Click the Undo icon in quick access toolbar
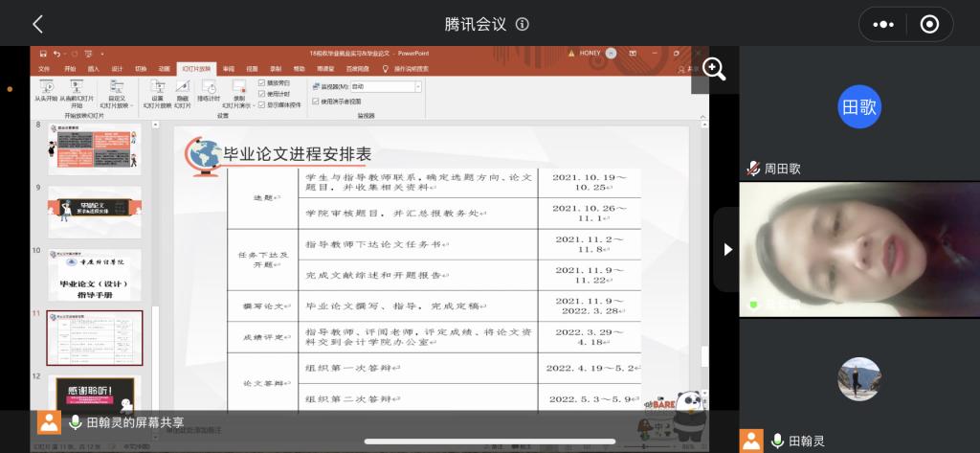The height and width of the screenshot is (453, 980). 56,54
